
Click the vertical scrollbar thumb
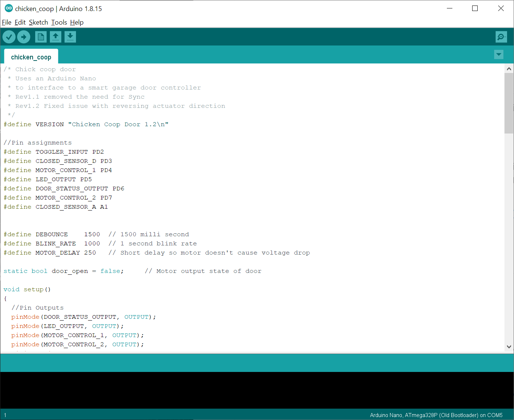[x=509, y=103]
